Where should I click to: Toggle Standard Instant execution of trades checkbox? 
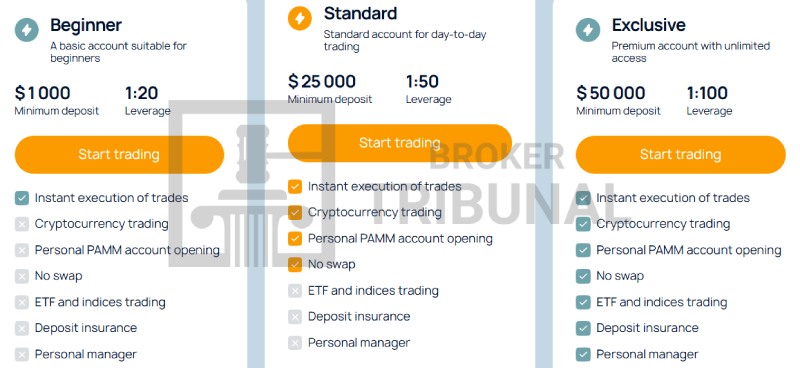point(295,187)
